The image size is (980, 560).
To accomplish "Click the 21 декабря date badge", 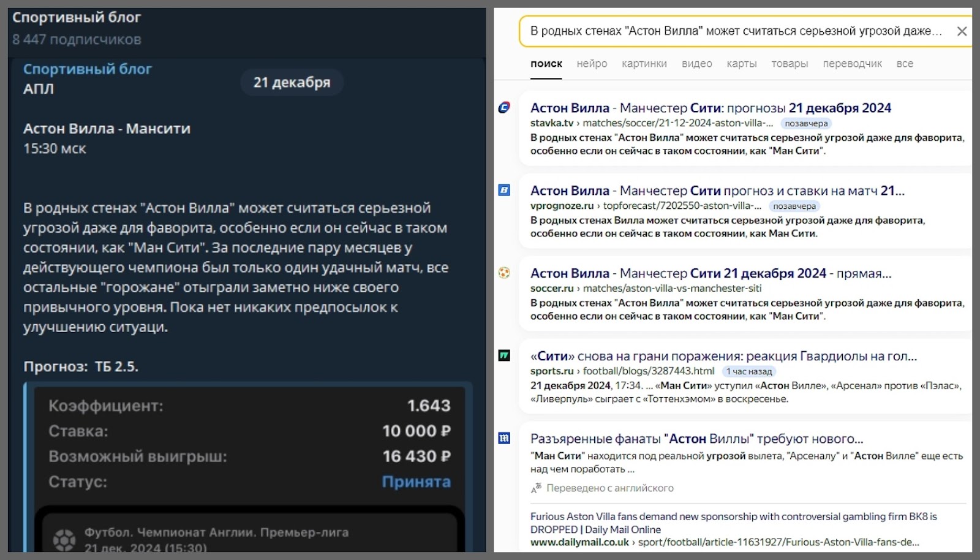I will click(292, 82).
